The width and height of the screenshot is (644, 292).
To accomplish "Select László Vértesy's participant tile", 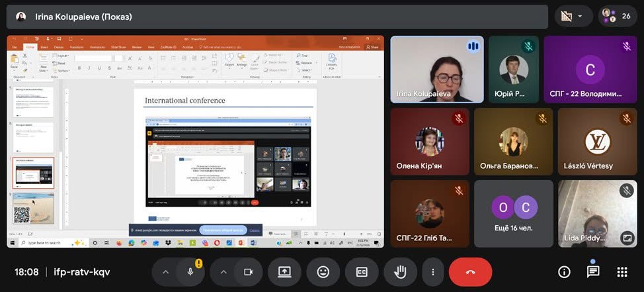I will tap(598, 142).
